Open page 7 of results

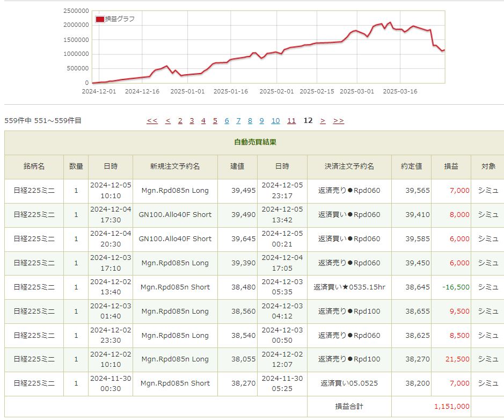tap(238, 121)
